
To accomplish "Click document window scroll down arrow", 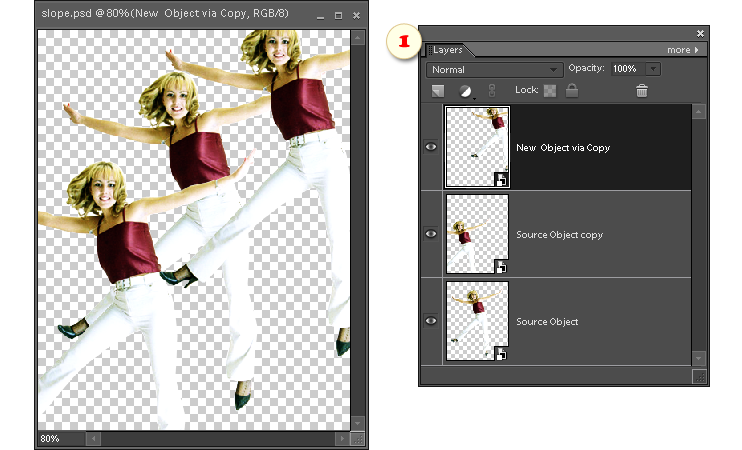I will tap(358, 423).
